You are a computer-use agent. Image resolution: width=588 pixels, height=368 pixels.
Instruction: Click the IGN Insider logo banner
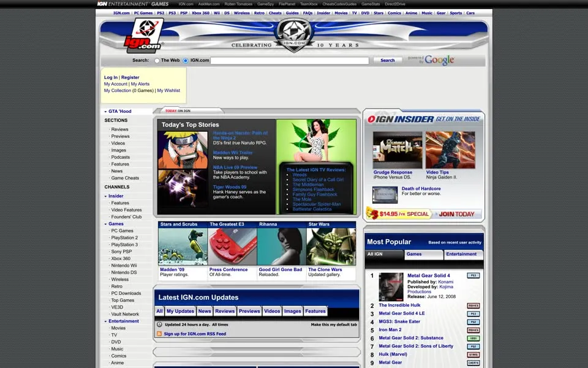point(424,119)
